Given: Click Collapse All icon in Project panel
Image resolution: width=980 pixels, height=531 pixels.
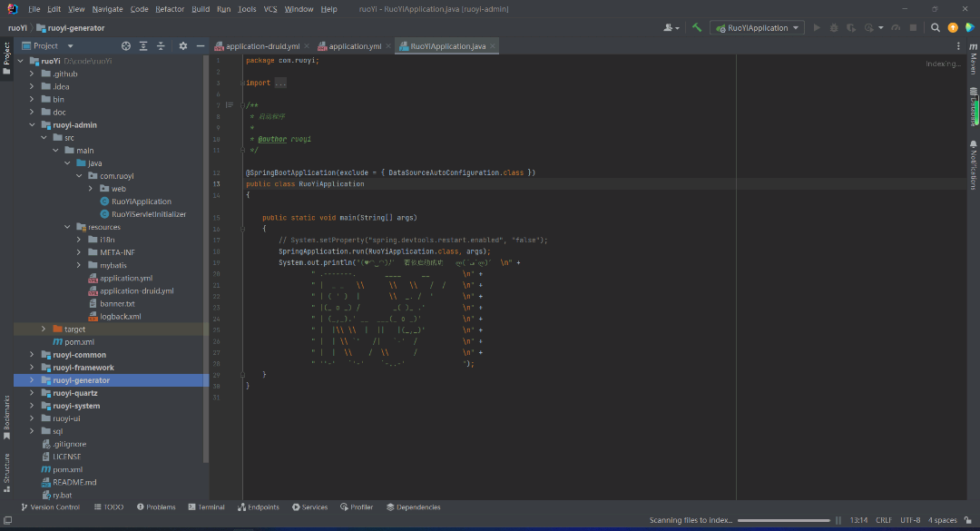Looking at the screenshot, I should [x=161, y=46].
